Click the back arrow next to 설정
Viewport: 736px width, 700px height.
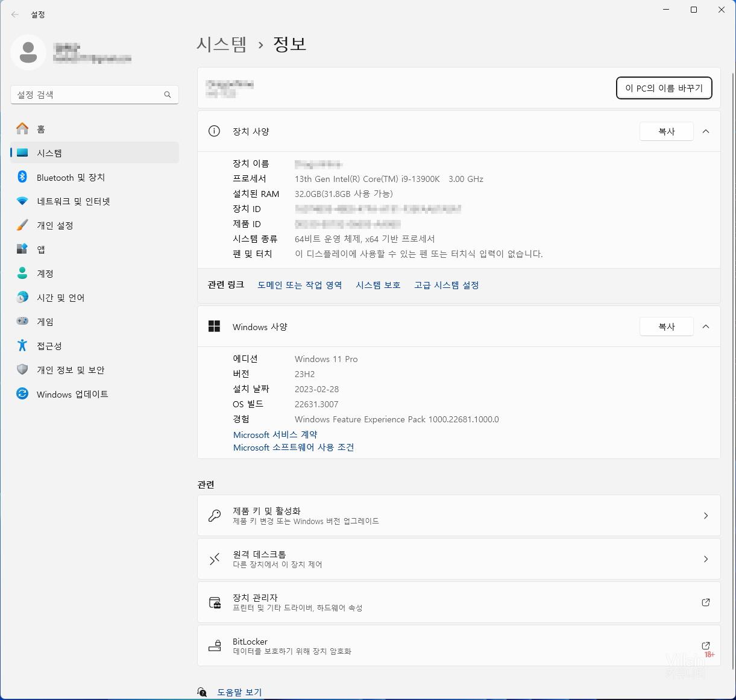coord(15,14)
